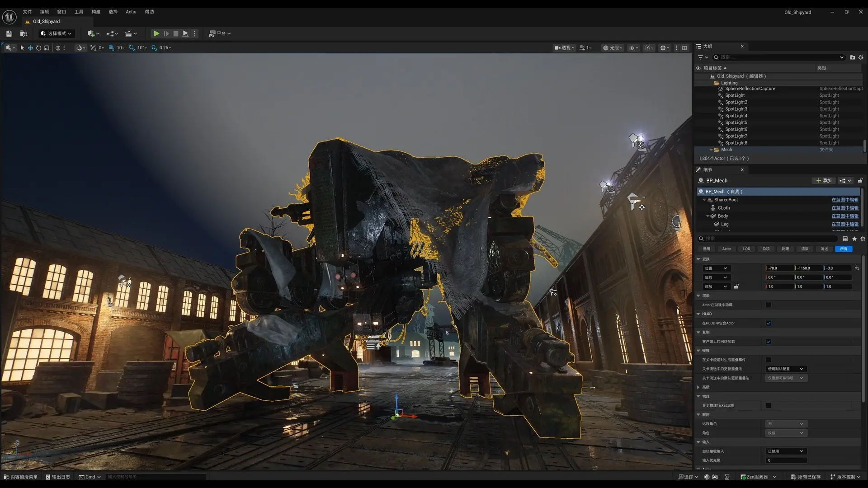Expand the 透视 perspective dropdown

(x=564, y=47)
